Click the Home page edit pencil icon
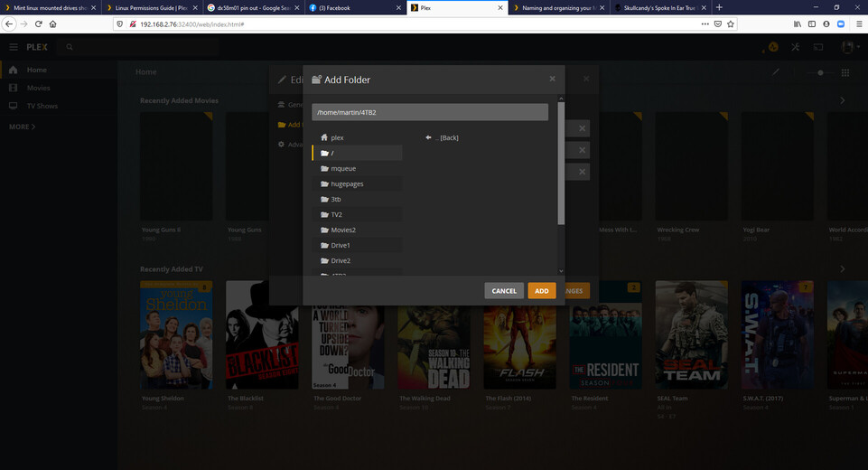Viewport: 868px width, 470px height. click(776, 72)
